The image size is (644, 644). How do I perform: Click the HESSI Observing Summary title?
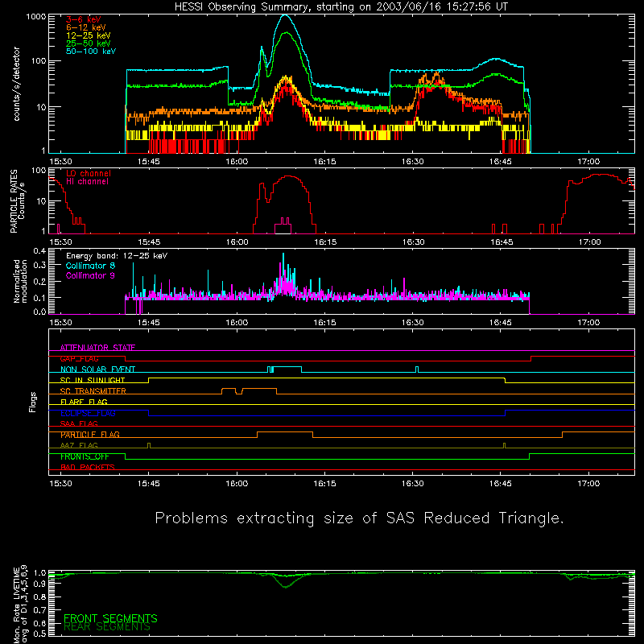coord(341,7)
